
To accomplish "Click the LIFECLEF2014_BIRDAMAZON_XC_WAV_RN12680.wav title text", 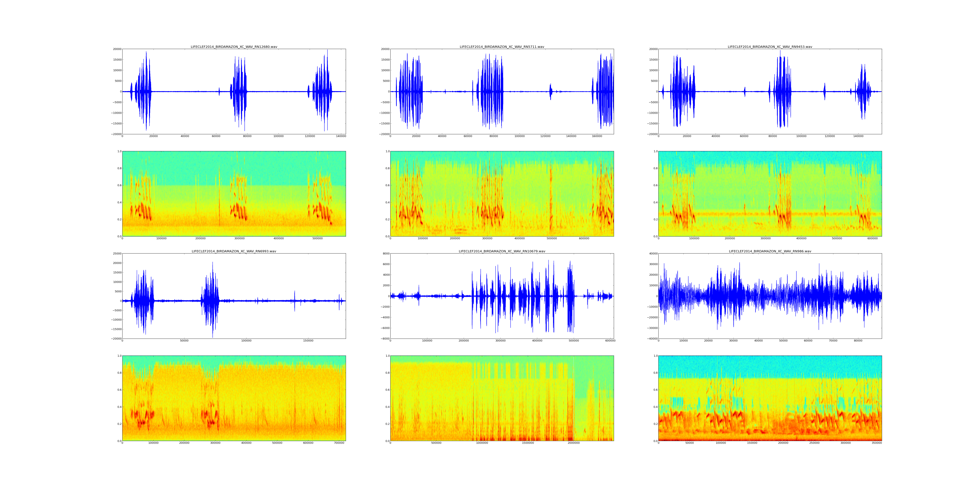I will [x=234, y=47].
